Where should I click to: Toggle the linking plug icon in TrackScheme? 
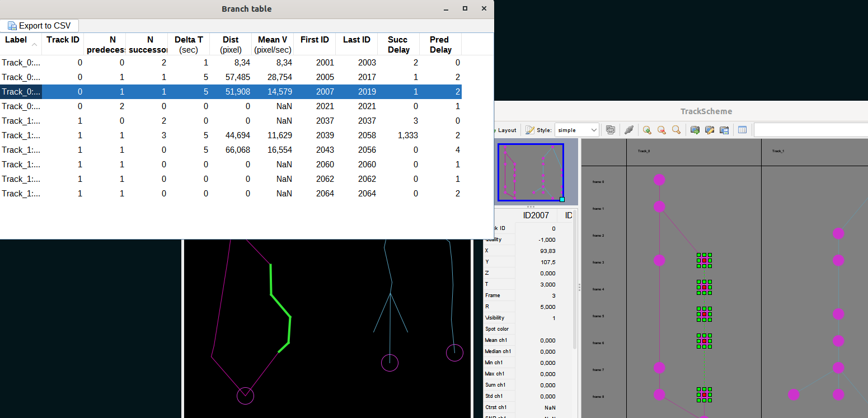(628, 130)
